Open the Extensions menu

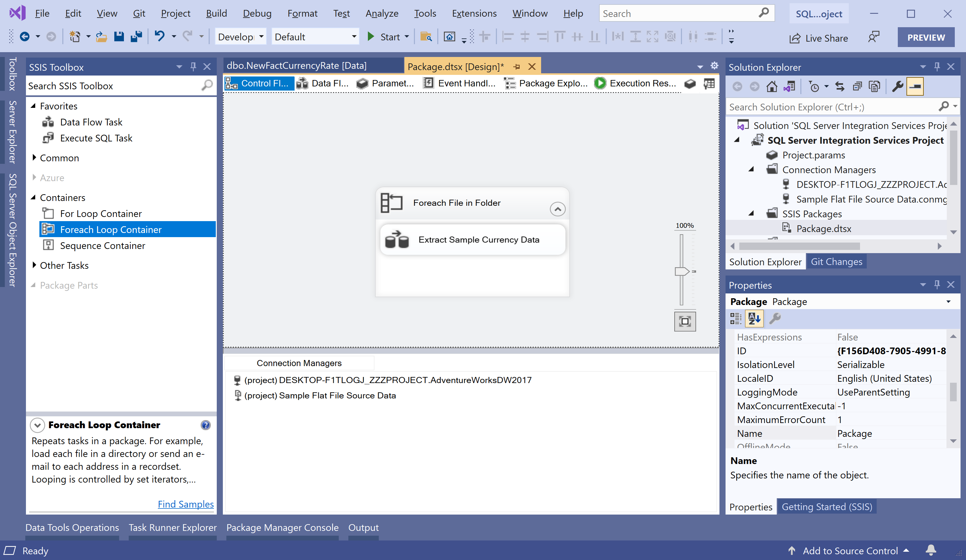click(474, 13)
